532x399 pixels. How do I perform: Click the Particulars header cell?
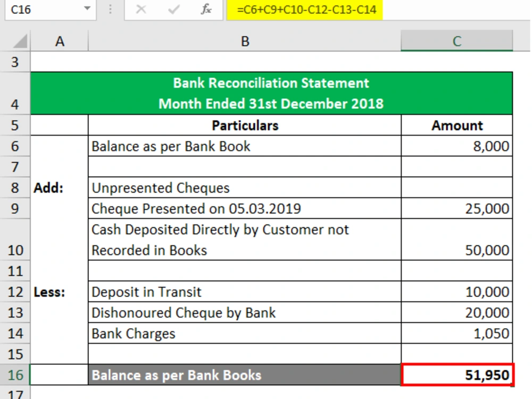coord(245,125)
